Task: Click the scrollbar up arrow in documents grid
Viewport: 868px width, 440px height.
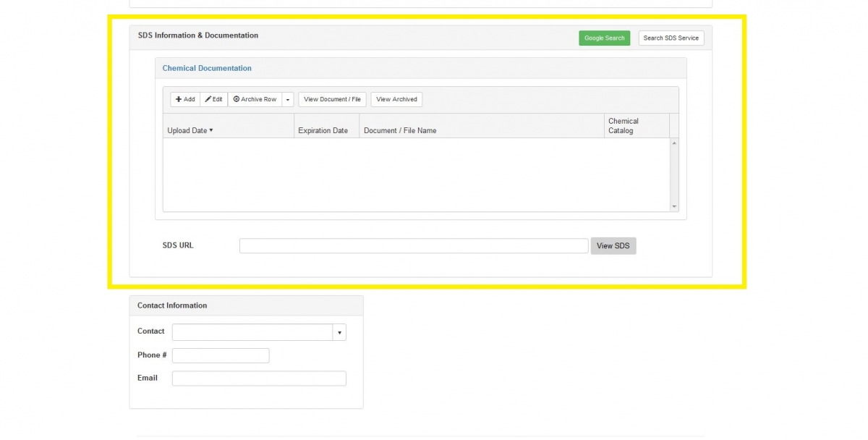Action: (674, 143)
